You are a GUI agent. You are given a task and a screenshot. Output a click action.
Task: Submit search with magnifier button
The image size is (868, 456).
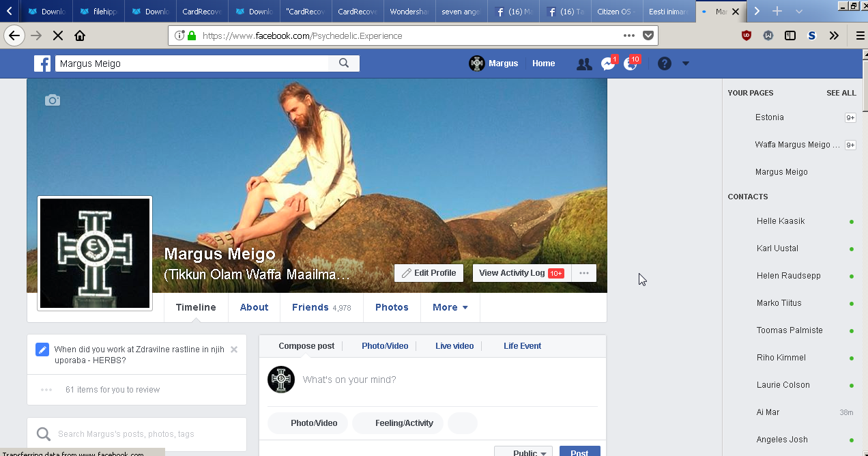click(x=344, y=63)
